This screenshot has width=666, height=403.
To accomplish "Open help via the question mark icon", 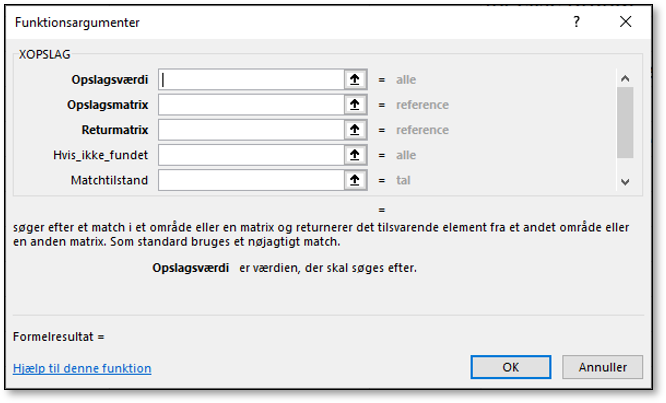I will tap(576, 22).
